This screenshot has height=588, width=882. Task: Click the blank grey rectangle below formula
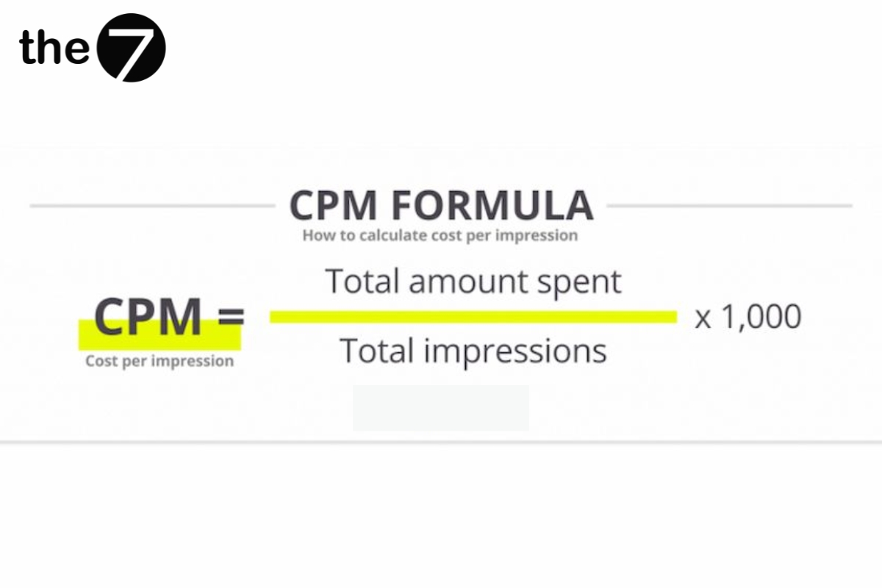pos(441,408)
